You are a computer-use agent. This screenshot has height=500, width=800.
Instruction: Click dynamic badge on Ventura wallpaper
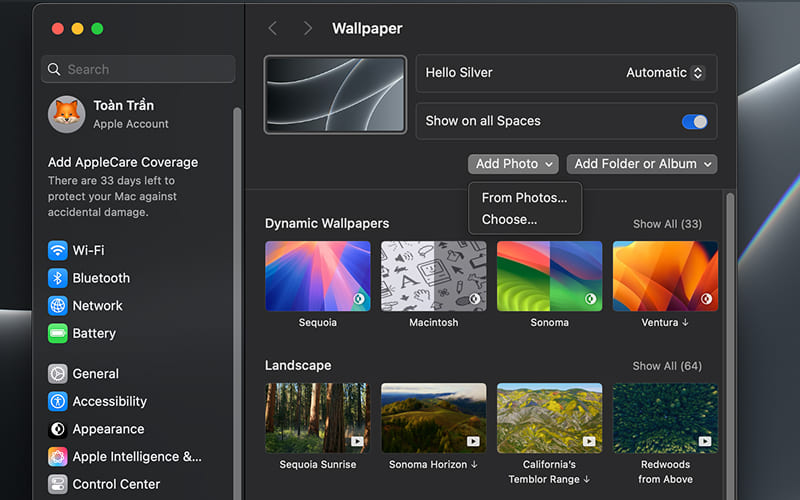[x=706, y=299]
